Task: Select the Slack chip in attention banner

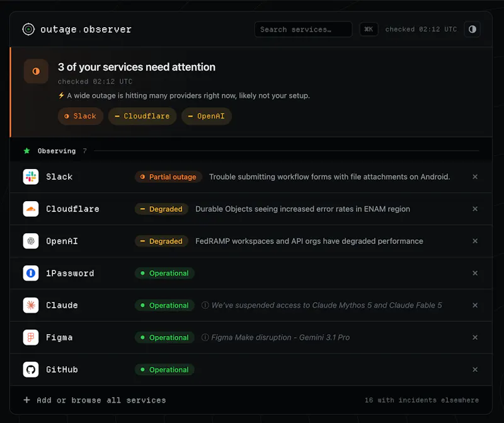Action: click(81, 116)
